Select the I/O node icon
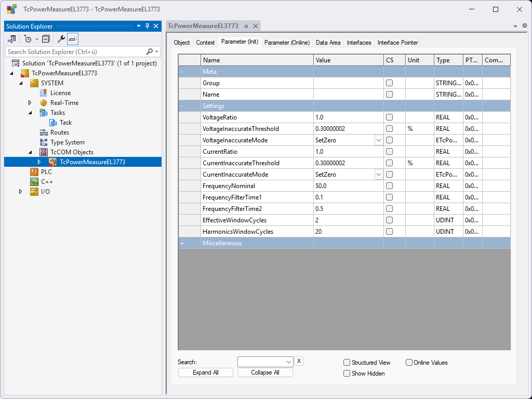The height and width of the screenshot is (399, 532). click(x=34, y=192)
